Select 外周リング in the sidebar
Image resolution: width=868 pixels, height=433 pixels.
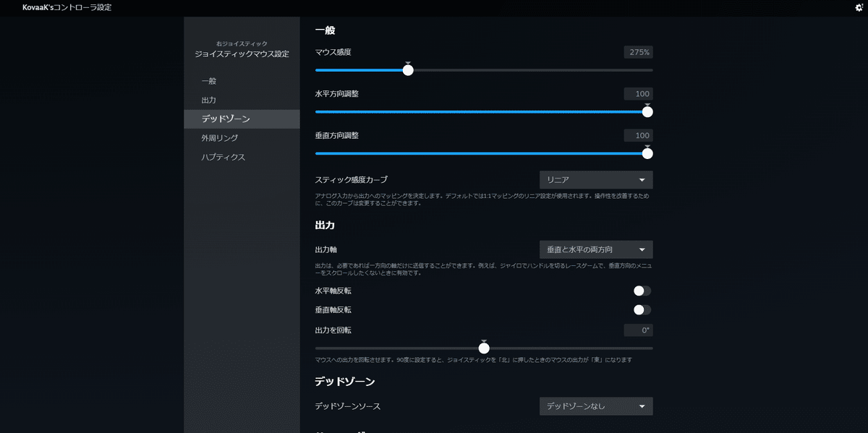[217, 137]
